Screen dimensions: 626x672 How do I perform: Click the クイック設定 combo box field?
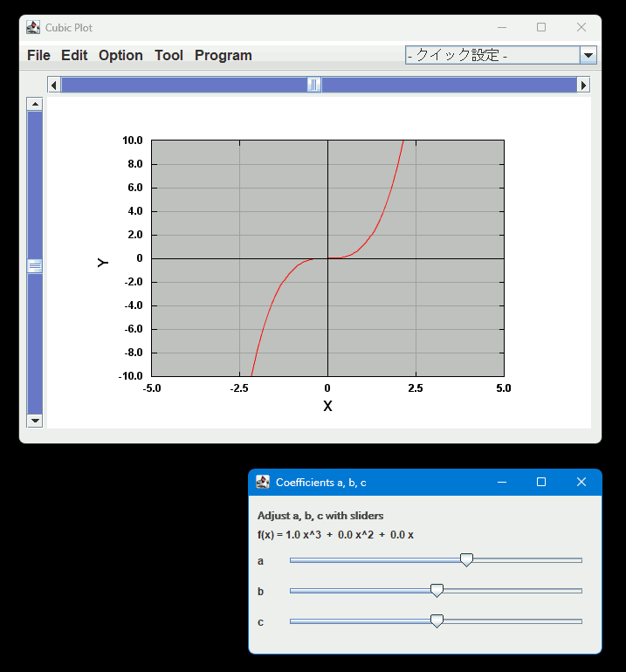click(x=492, y=55)
